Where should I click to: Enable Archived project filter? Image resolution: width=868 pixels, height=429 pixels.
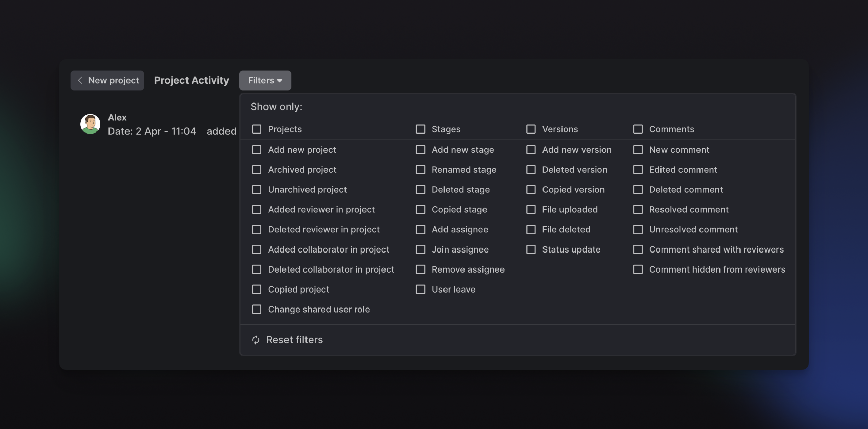point(257,170)
